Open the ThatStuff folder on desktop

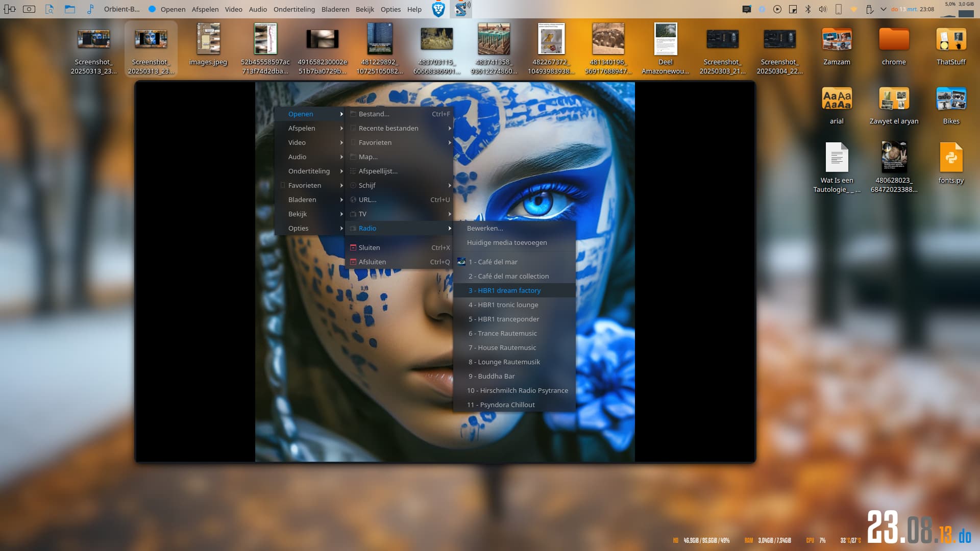(951, 46)
